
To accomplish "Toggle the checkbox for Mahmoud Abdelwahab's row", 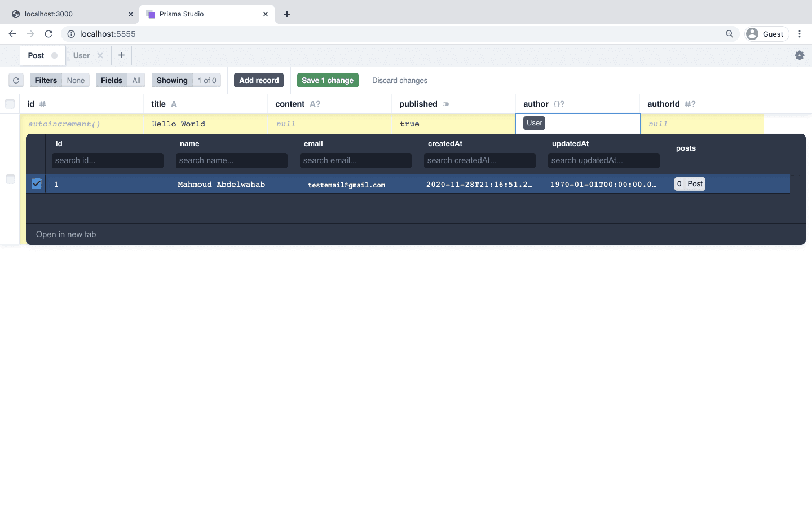I will (x=36, y=183).
